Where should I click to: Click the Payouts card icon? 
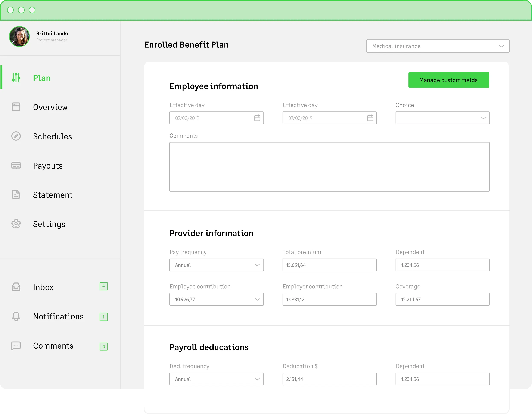pos(16,166)
